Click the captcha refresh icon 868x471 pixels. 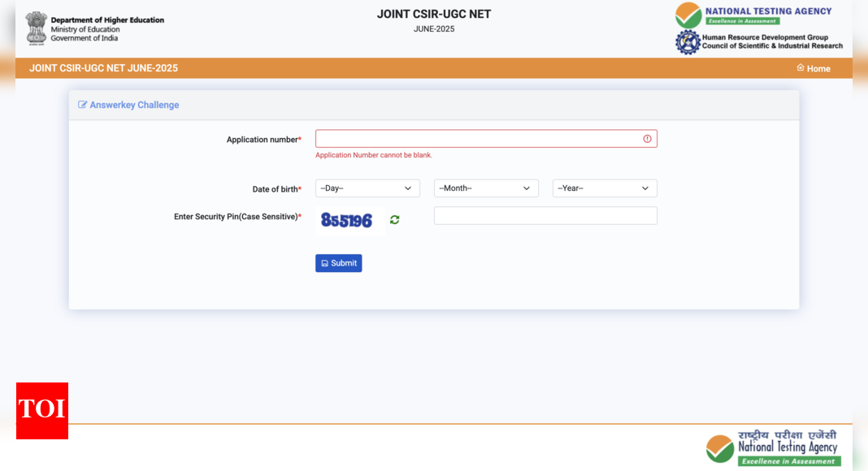point(394,220)
